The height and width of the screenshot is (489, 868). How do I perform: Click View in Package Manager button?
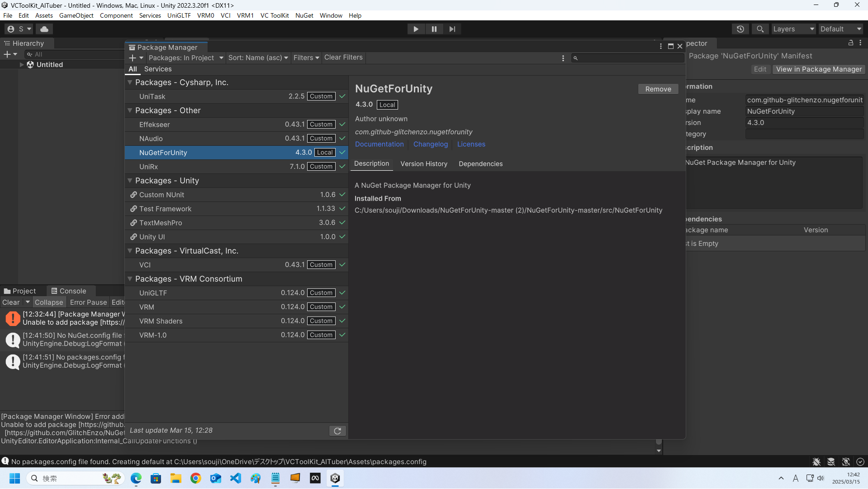[x=819, y=69]
